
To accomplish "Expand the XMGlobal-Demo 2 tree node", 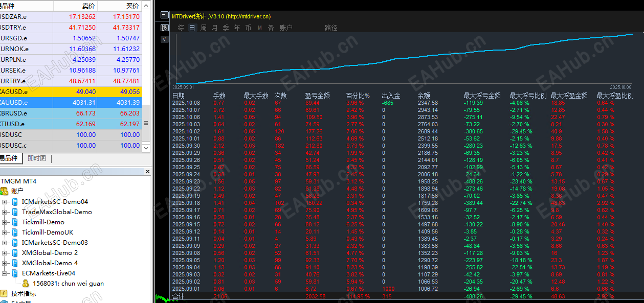I will 5,253.
